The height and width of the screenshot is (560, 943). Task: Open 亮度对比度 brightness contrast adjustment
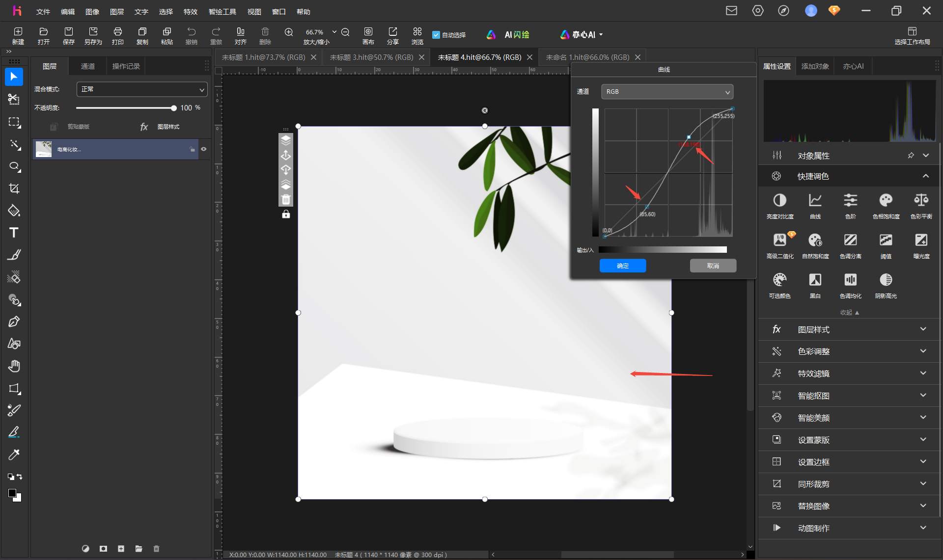780,205
